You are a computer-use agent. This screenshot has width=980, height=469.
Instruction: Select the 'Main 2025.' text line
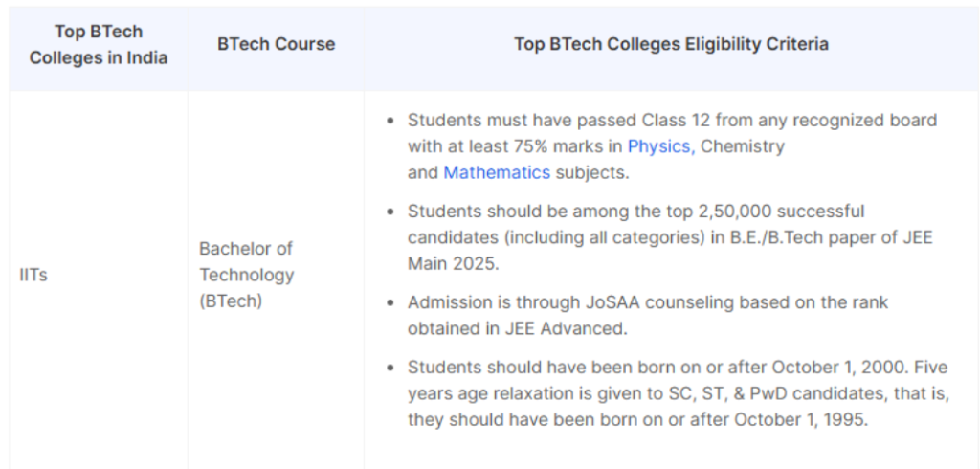453,264
